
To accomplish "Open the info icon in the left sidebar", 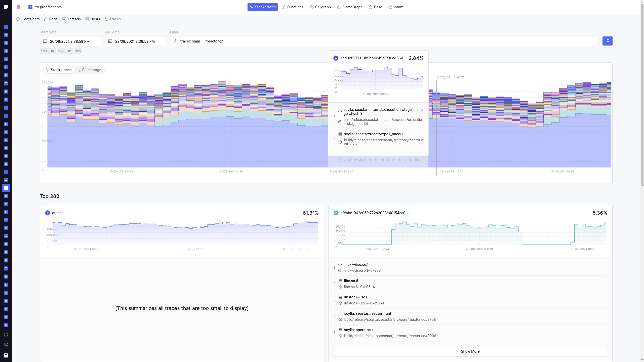I will pyautogui.click(x=6, y=335).
